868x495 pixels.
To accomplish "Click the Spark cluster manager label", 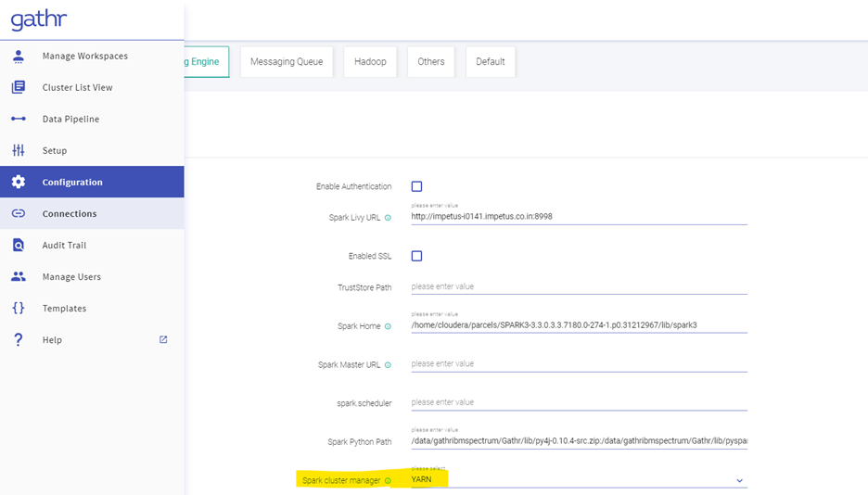I will (x=341, y=480).
